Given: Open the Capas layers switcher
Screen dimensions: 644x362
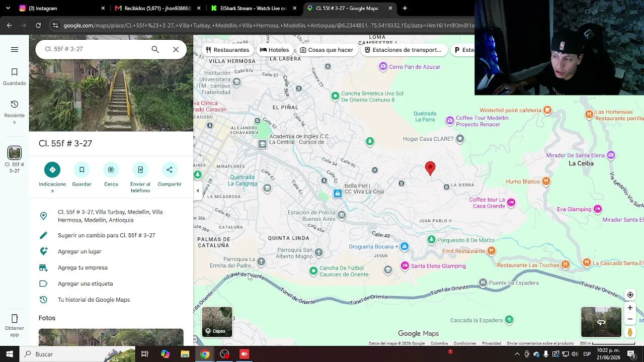Looking at the screenshot, I should [x=217, y=322].
